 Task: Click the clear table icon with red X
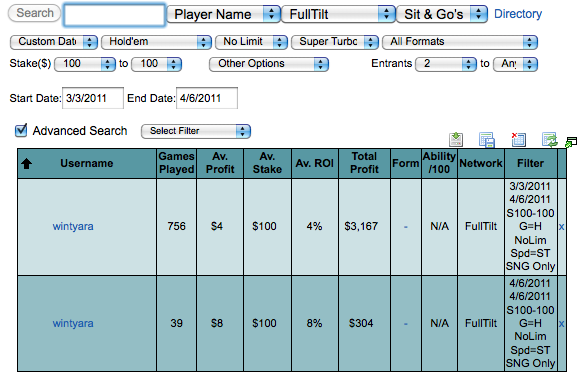[x=518, y=139]
